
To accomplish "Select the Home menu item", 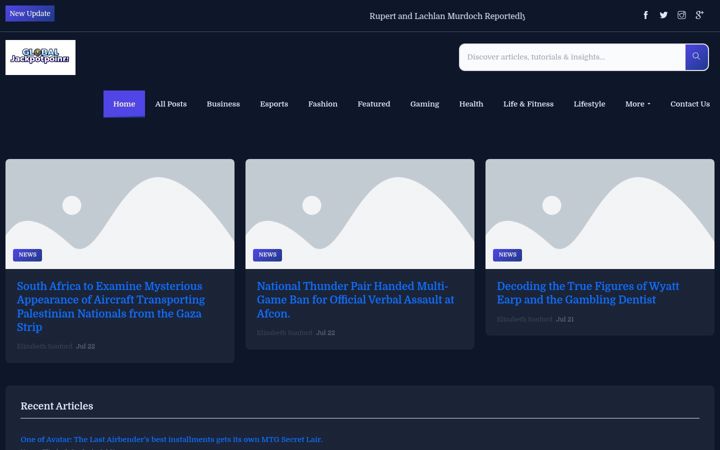I will (124, 104).
